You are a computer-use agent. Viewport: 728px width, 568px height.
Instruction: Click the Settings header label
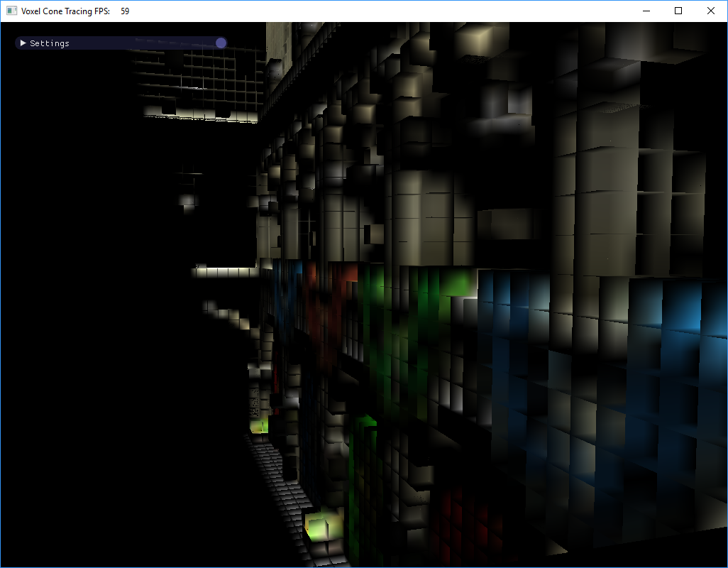click(x=49, y=43)
